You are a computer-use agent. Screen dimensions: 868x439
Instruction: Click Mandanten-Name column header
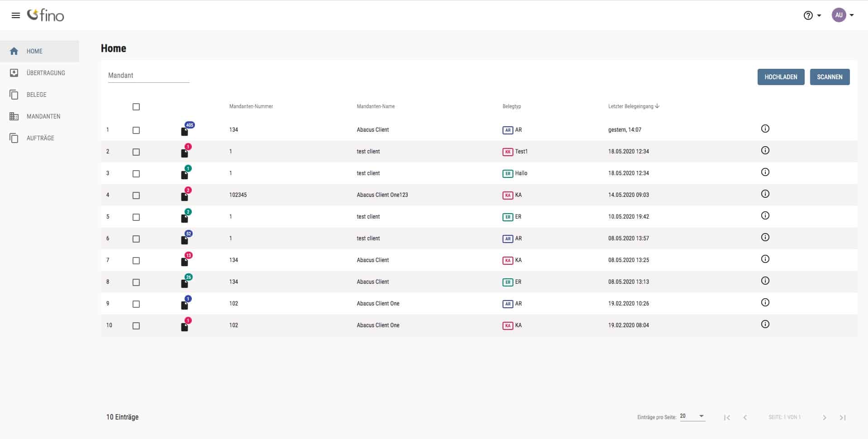point(375,106)
